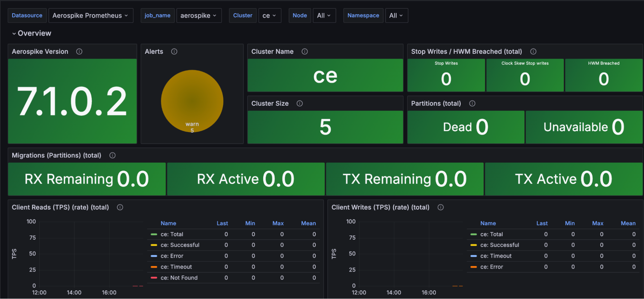Click the 7.1.0.2 version stat
644x299 pixels.
72,101
